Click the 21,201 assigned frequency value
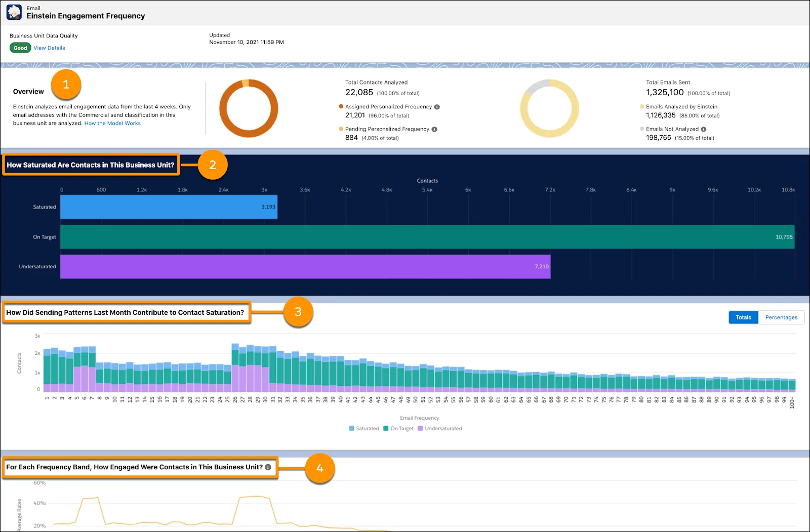Screen dimensions: 810x532 355,115
